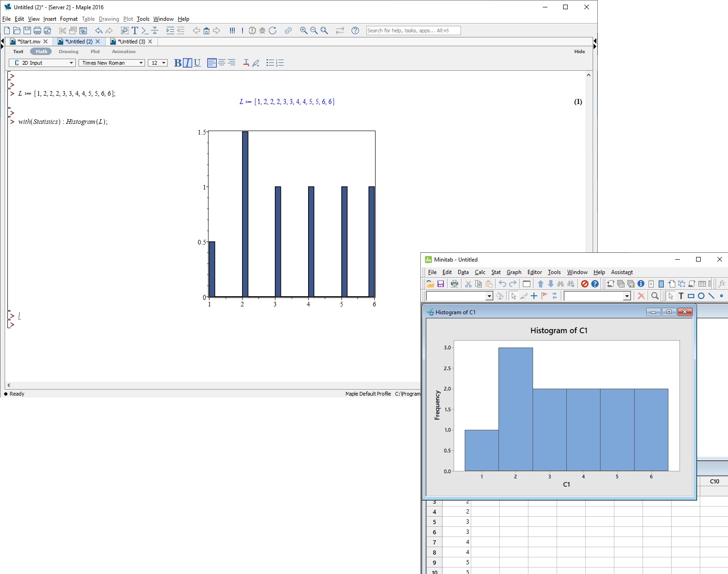Open font size 12 dropdown
The image size is (728, 574).
(x=158, y=63)
